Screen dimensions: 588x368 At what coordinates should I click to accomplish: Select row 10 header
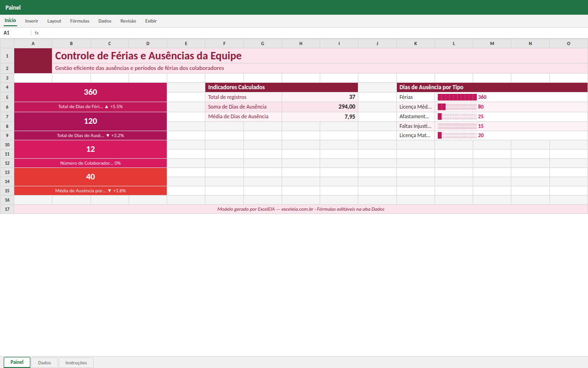click(x=7, y=145)
